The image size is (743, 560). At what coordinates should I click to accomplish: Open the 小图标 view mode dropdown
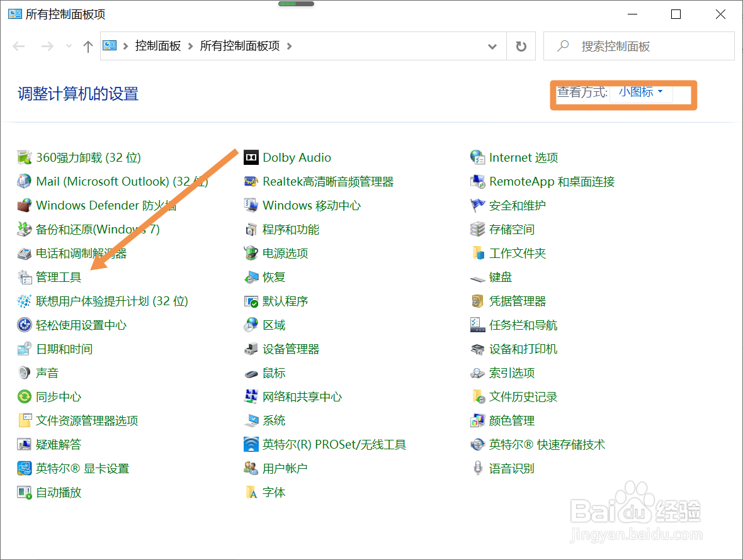(640, 92)
